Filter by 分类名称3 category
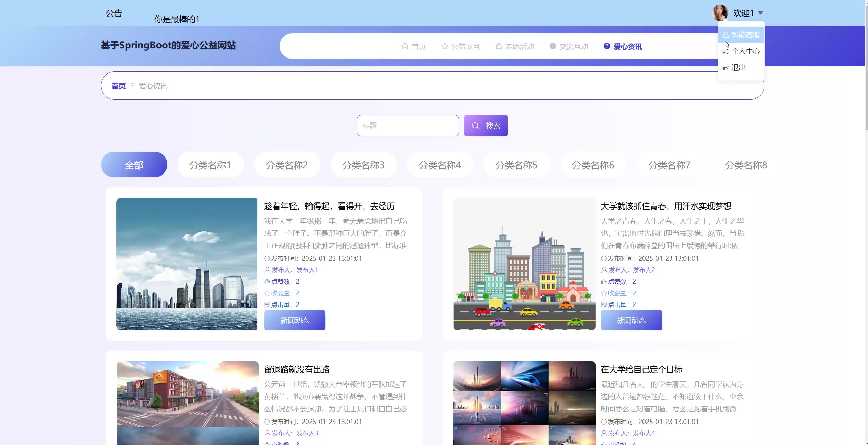Viewport: 868px width, 445px height. click(x=363, y=165)
